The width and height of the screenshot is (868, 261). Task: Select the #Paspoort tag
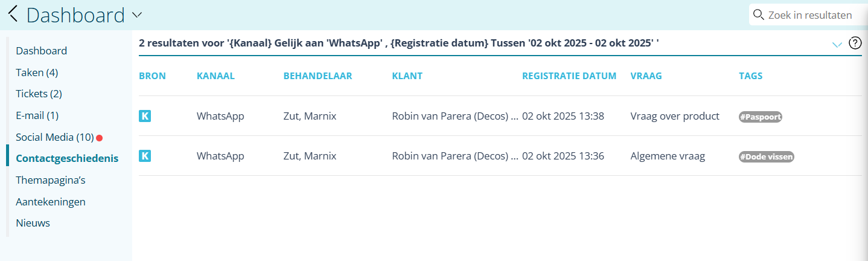(x=761, y=117)
